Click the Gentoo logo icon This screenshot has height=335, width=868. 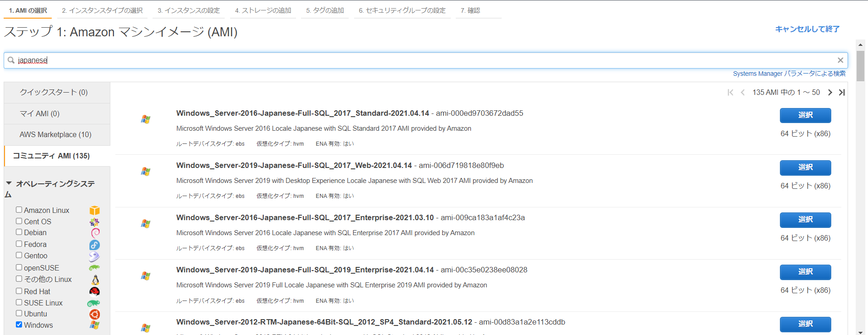94,256
